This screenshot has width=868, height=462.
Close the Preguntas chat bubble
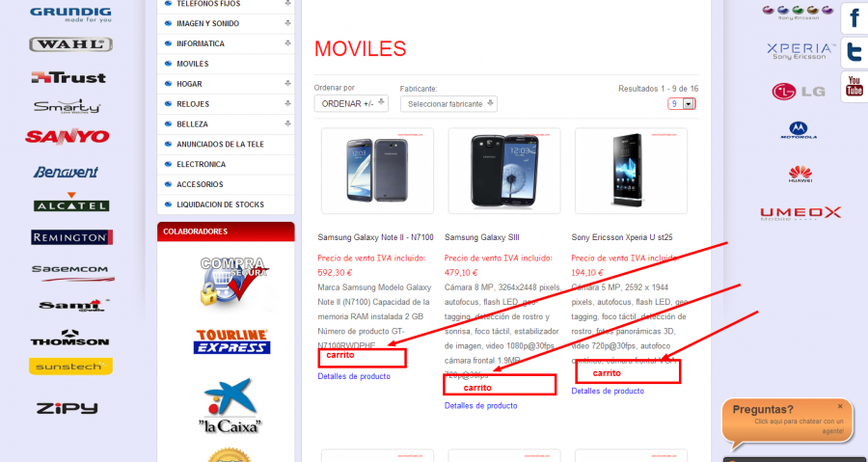click(x=840, y=406)
